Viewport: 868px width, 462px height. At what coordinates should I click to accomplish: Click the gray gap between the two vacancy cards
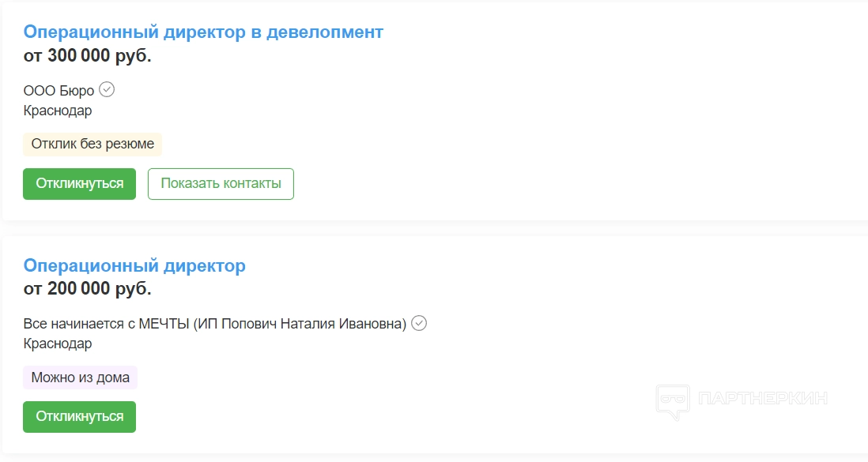(435, 228)
